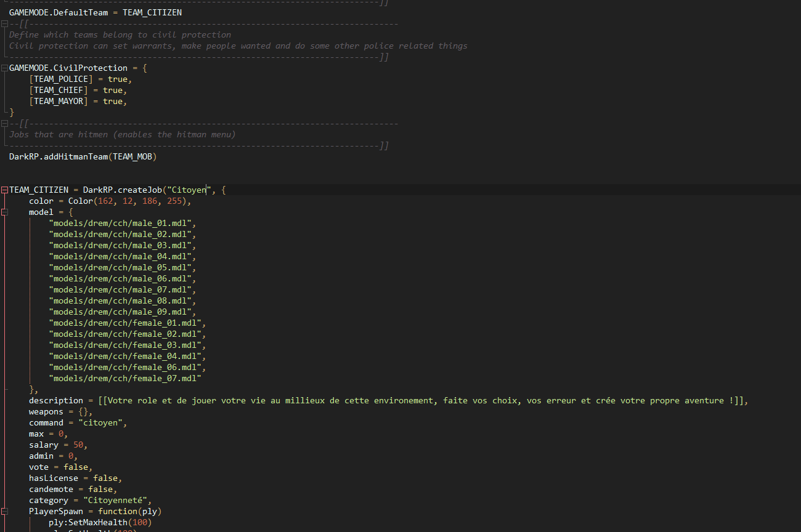Click the admin = 0 line
The height and width of the screenshot is (532, 801).
coord(54,456)
